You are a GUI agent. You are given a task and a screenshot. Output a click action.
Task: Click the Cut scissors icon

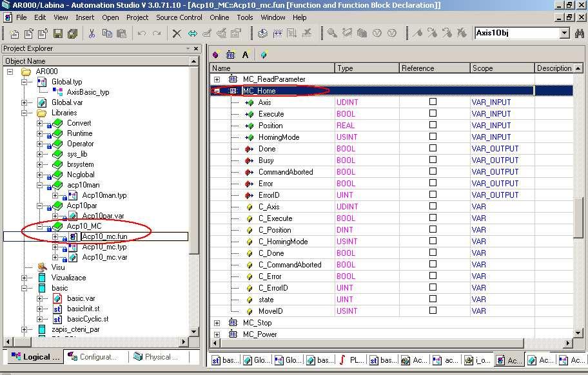point(92,34)
